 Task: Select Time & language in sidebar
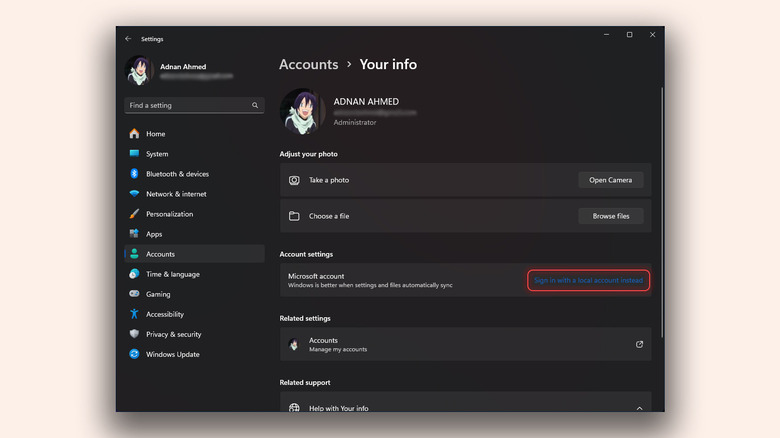pos(172,274)
